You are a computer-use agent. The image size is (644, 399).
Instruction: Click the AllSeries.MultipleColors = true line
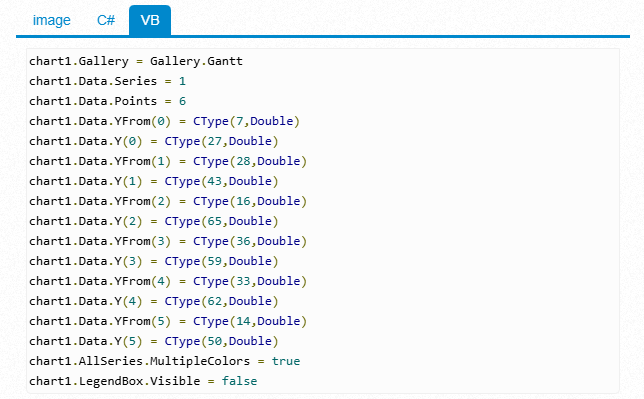pos(165,361)
